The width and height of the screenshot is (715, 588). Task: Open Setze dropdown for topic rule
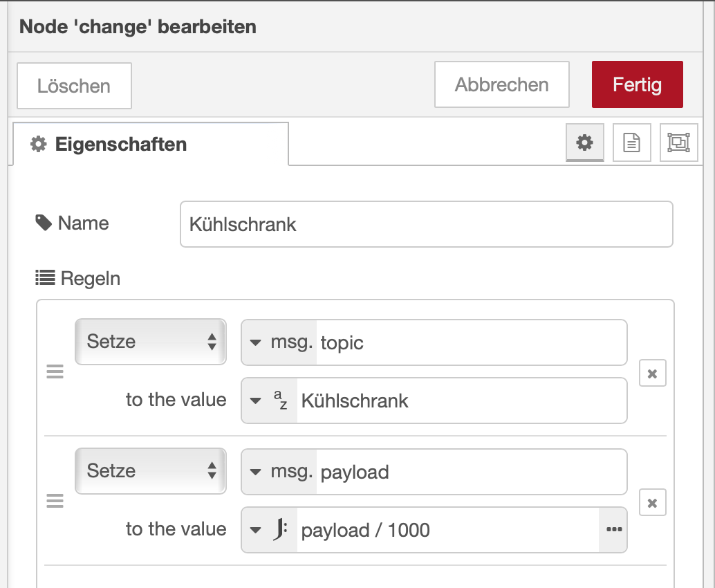click(151, 342)
